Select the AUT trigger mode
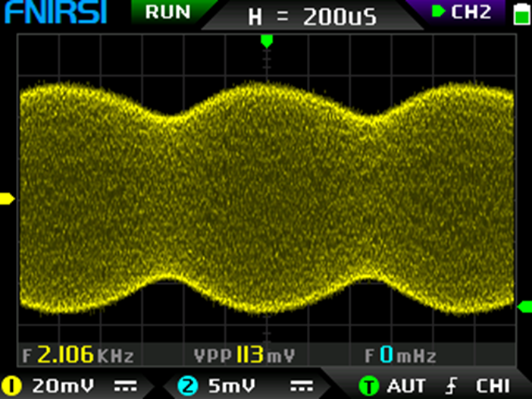 406,386
